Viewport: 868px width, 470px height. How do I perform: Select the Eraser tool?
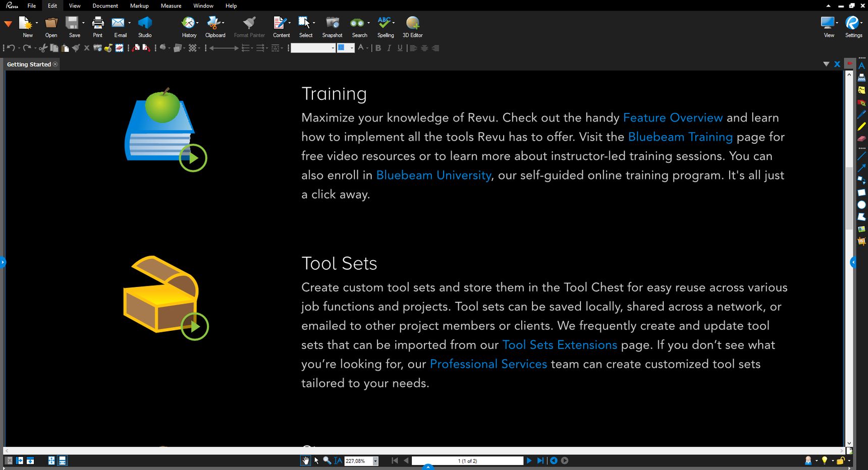pyautogui.click(x=861, y=139)
